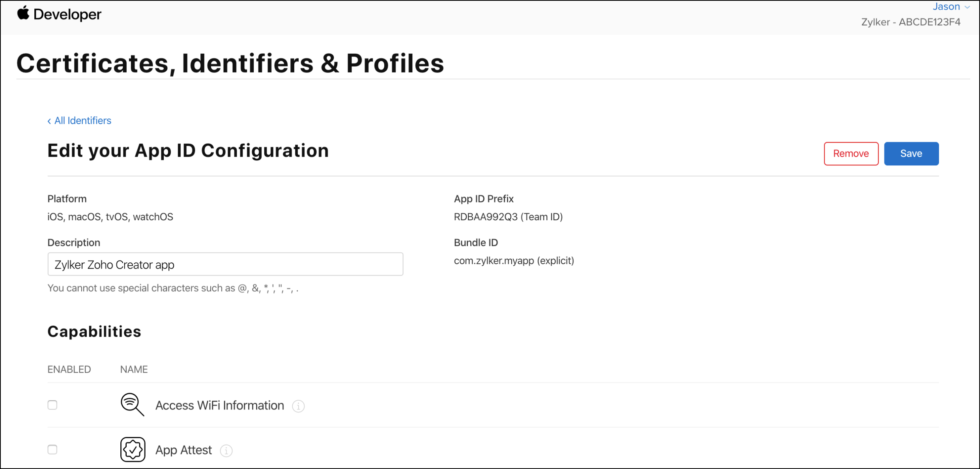Click the Developer home link
980x469 pixels.
(x=67, y=15)
